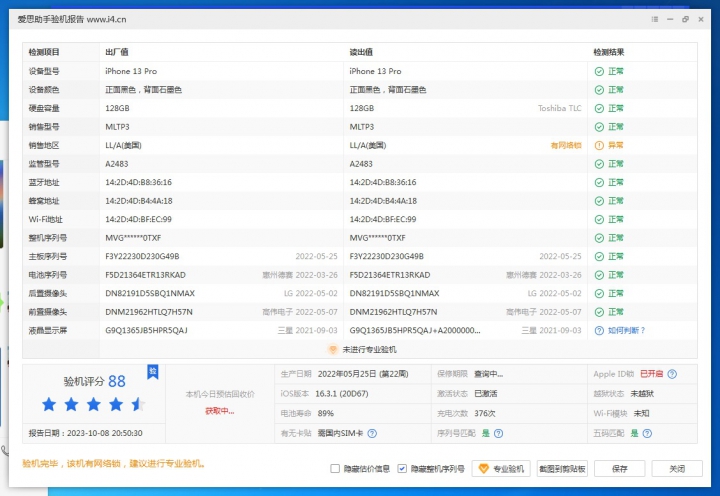Click the 后置摄像头 factory serial DN82191D5SBQ1NMAX
Screen dimensions: 720x496
[x=150, y=293]
